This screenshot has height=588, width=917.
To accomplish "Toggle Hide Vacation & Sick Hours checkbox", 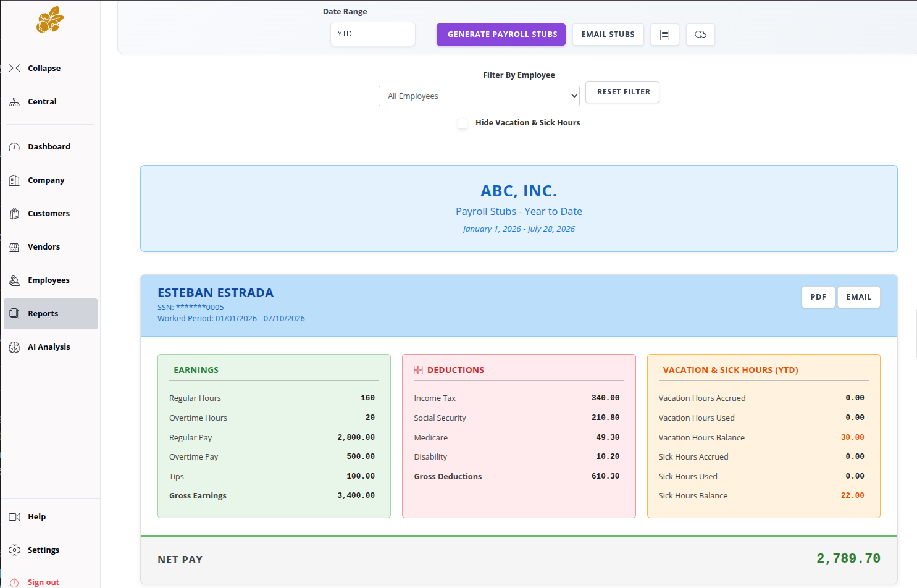I will (463, 124).
